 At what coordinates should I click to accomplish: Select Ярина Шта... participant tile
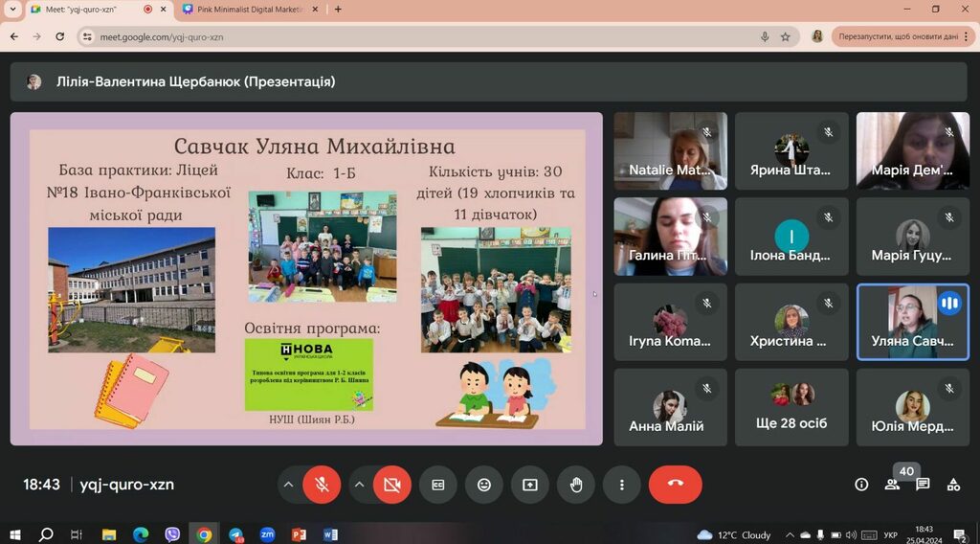(x=791, y=150)
